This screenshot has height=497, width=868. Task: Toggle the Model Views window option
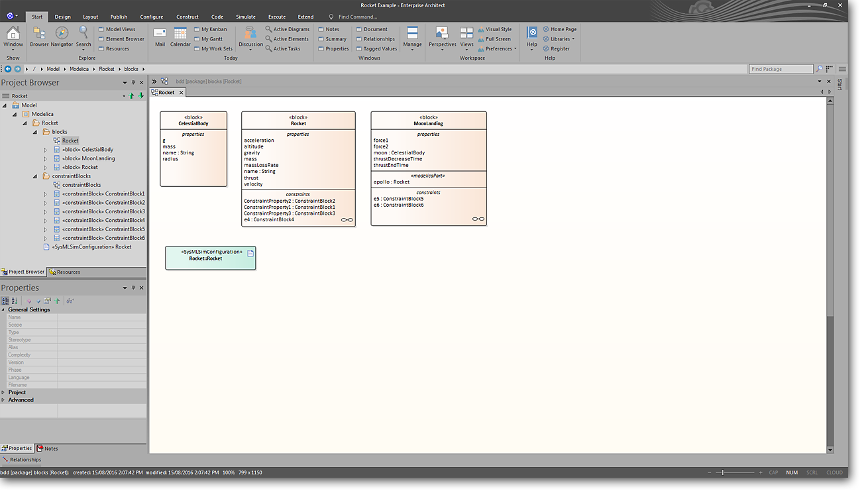[x=117, y=29]
